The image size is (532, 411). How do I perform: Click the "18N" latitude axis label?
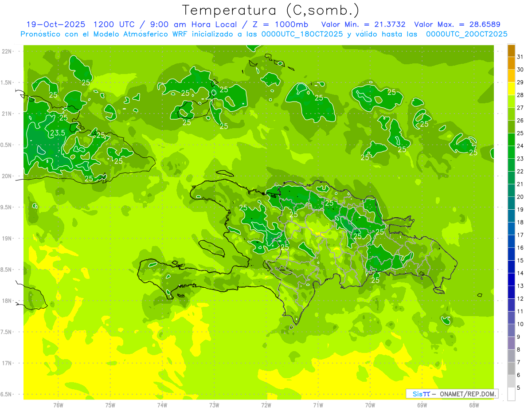pyautogui.click(x=6, y=301)
